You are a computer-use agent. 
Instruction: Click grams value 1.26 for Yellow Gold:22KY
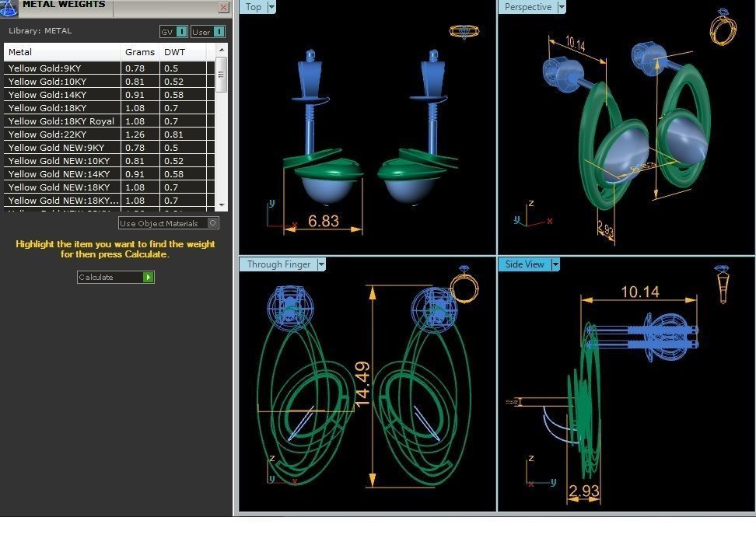tap(135, 135)
